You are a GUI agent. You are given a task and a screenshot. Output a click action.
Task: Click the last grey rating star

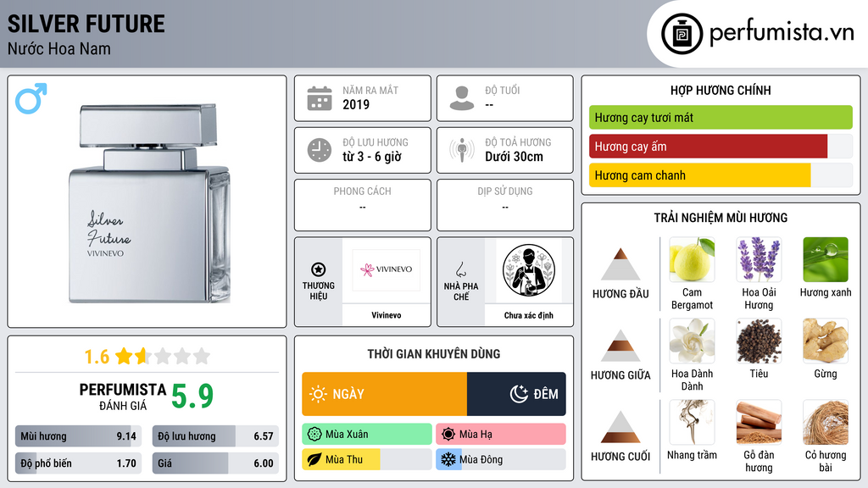click(x=202, y=356)
